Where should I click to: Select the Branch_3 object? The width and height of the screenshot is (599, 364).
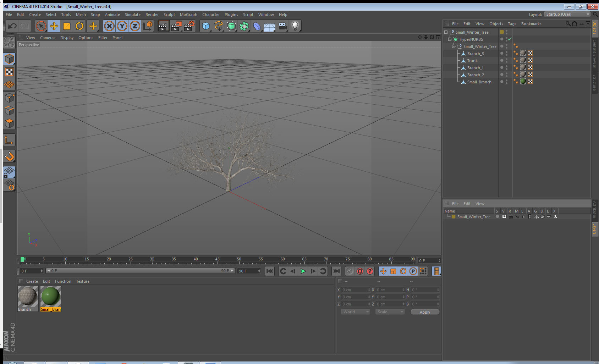pos(475,54)
